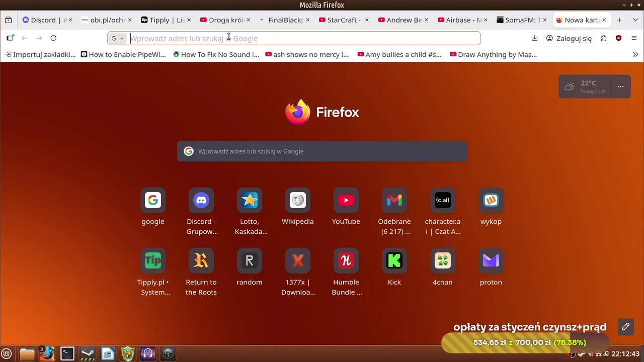Open the 4chan shortcut tile
The height and width of the screenshot is (362, 644).
click(x=443, y=260)
